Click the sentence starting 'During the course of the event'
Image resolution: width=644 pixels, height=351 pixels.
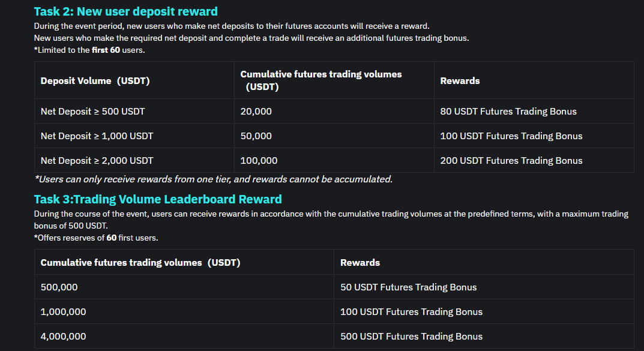[x=331, y=220]
